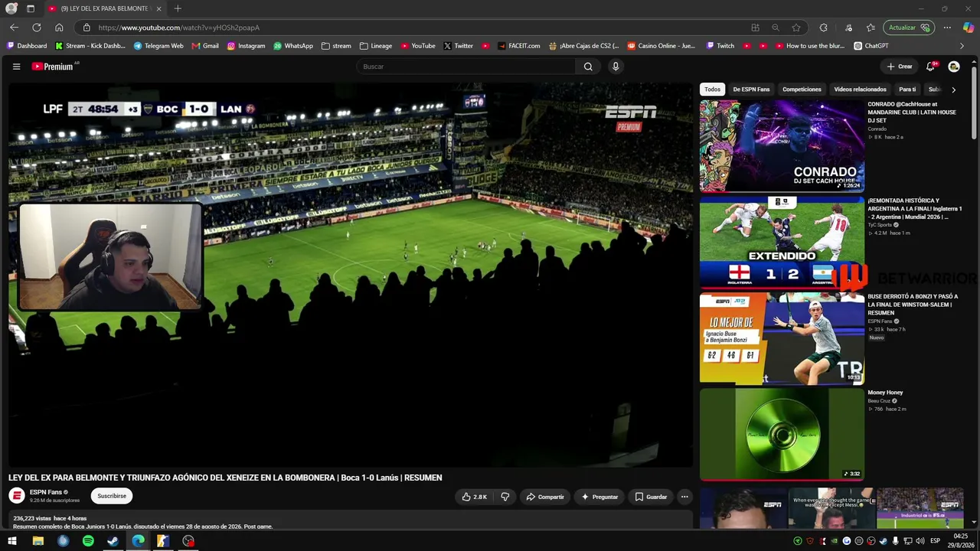Open Spotify from the taskbar
This screenshot has width=980, height=551.
88,541
